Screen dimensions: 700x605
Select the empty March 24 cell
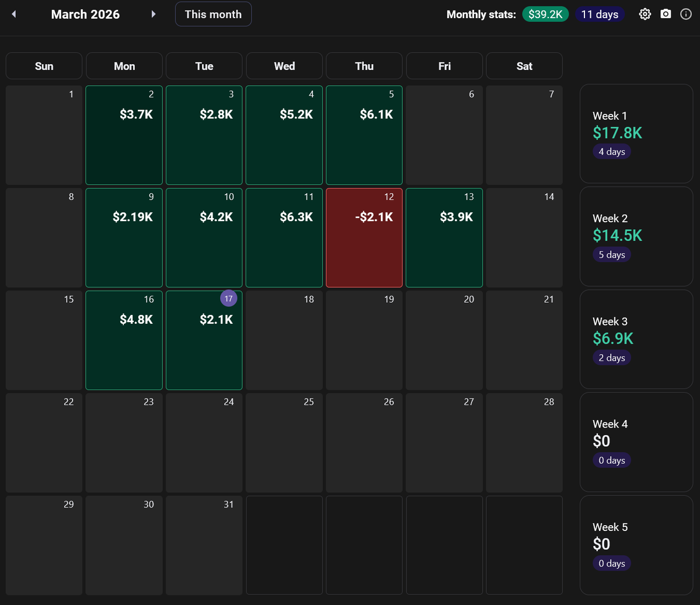(x=204, y=443)
